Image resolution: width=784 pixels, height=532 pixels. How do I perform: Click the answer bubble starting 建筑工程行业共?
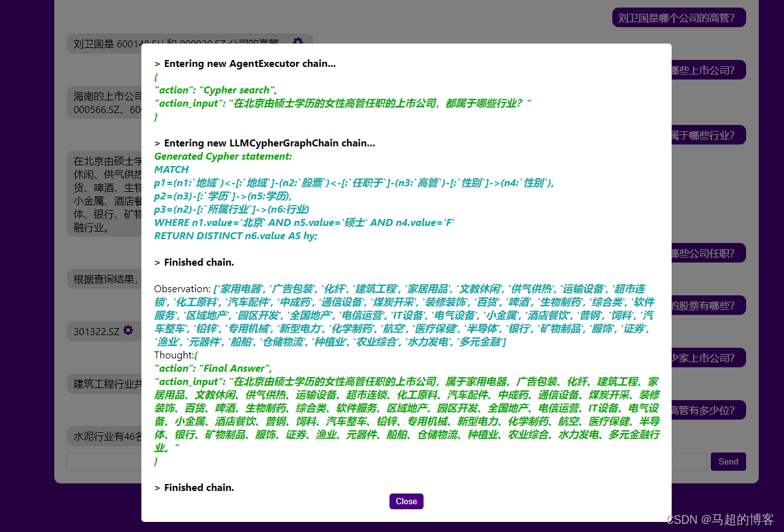(x=104, y=383)
